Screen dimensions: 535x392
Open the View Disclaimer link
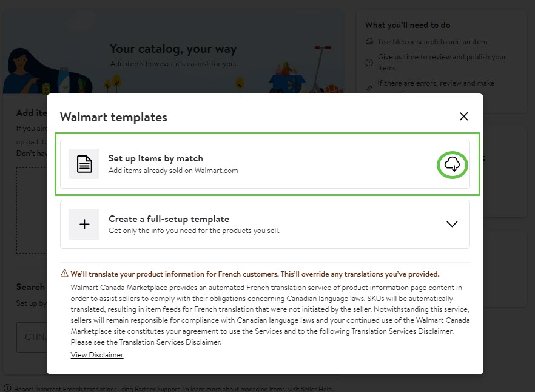point(97,355)
